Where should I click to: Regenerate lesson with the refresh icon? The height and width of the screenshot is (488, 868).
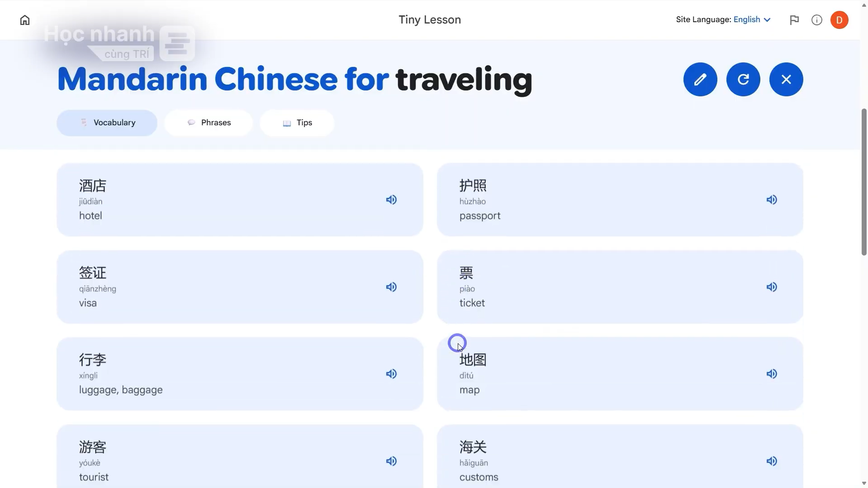[x=743, y=80]
